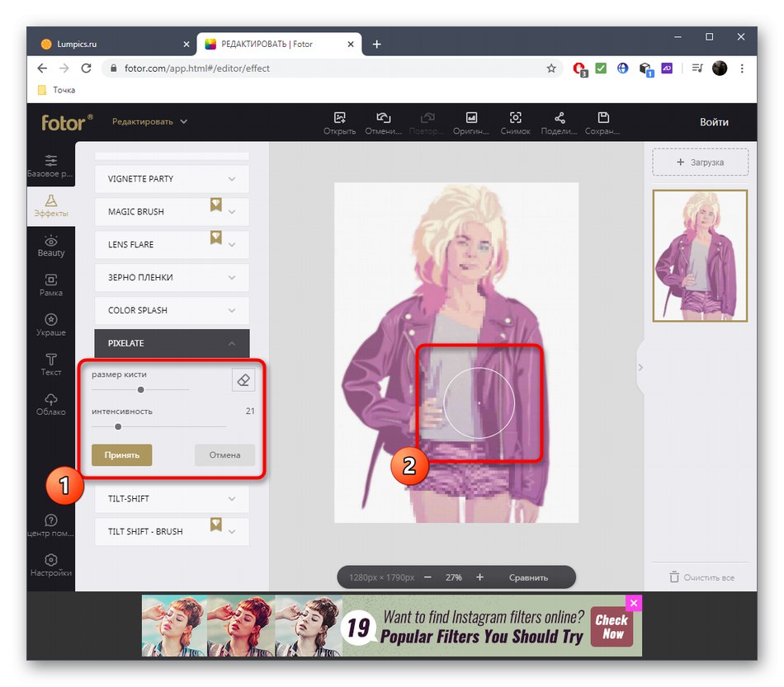Save image with Сохранить icon
Screen dimensions: 784x687
[603, 124]
